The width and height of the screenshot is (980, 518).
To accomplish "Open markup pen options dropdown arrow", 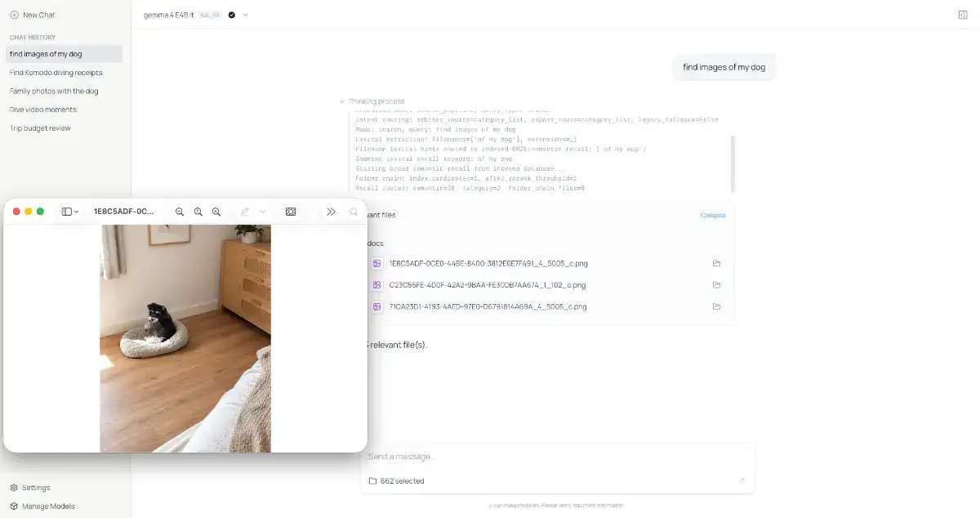I will (x=263, y=212).
